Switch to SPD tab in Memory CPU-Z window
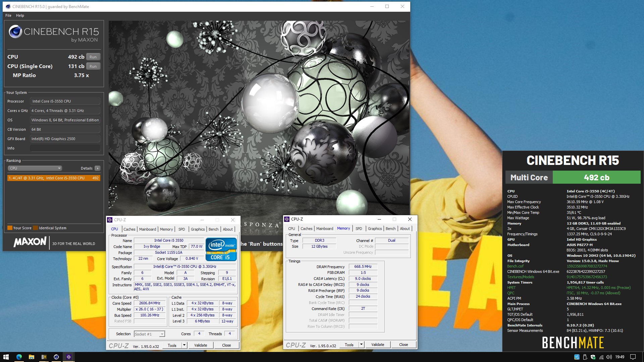This screenshot has width=644, height=362. tap(359, 229)
